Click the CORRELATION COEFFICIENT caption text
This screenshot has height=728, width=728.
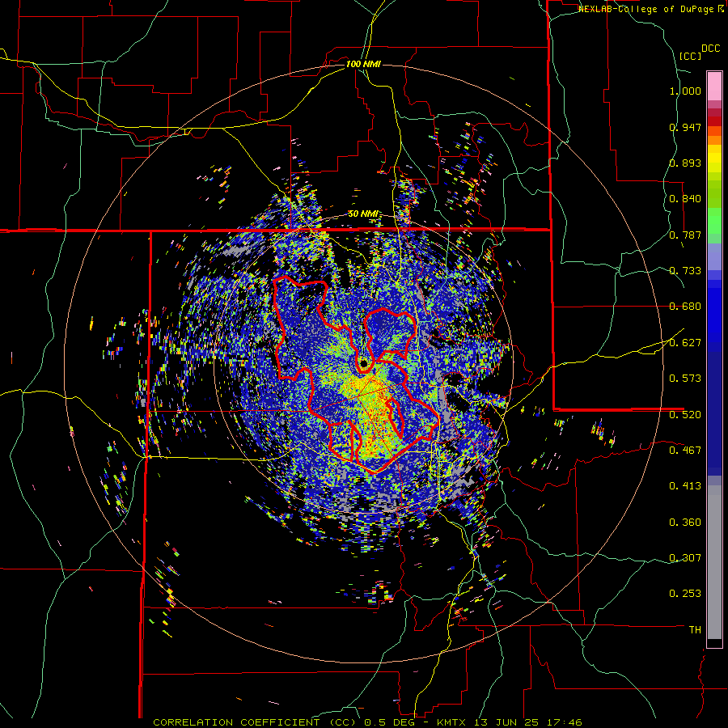[236, 722]
